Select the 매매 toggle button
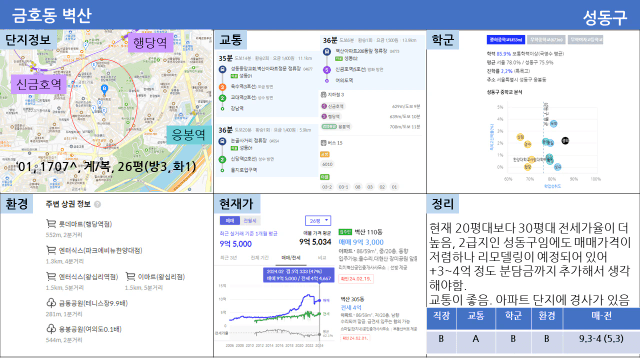640x360 pixels. pos(230,220)
